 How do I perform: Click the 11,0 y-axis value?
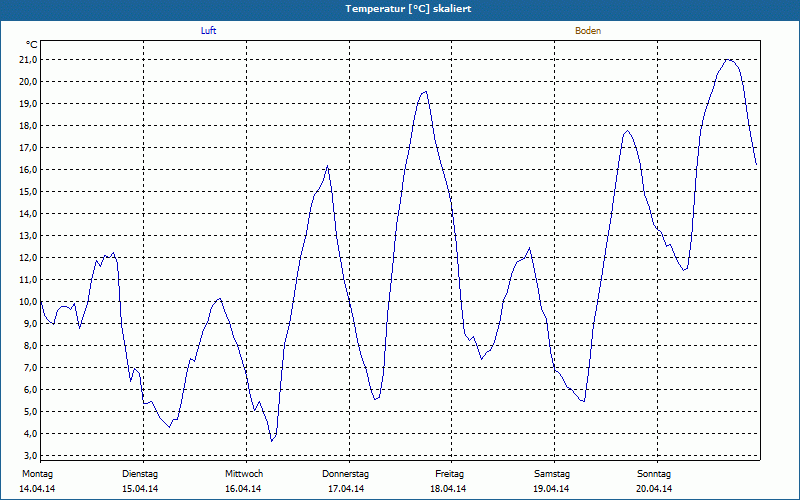click(x=29, y=280)
